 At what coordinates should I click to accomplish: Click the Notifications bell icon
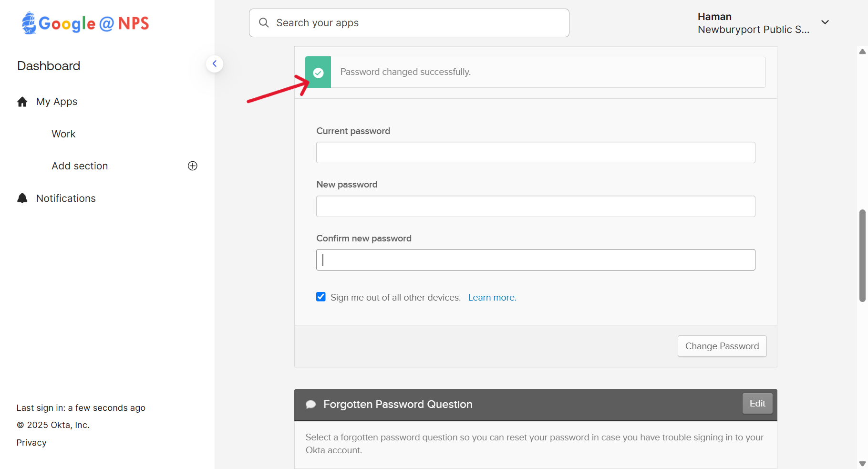click(x=22, y=198)
